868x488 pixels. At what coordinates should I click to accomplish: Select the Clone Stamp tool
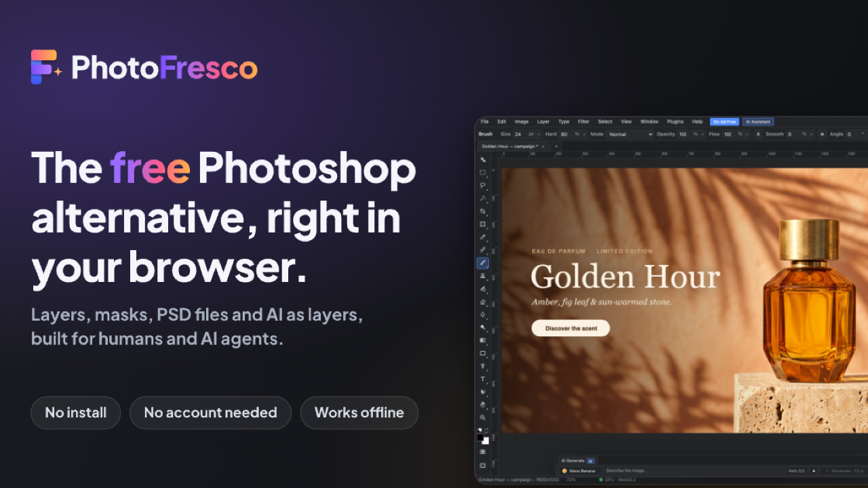(483, 276)
